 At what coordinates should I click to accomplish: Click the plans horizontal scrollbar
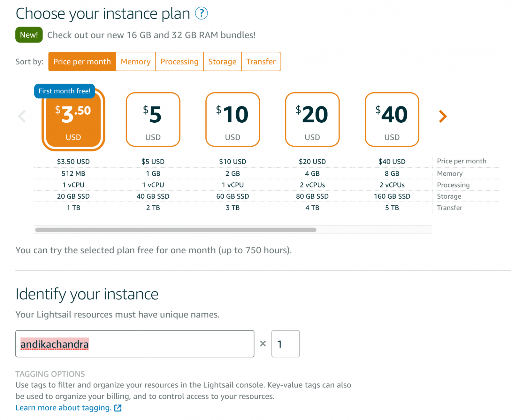tap(176, 230)
